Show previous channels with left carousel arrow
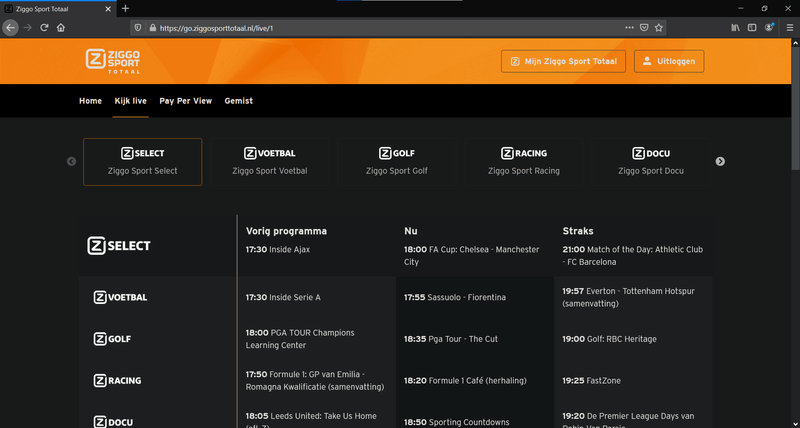Screen dimensions: 800x428 [71, 161]
